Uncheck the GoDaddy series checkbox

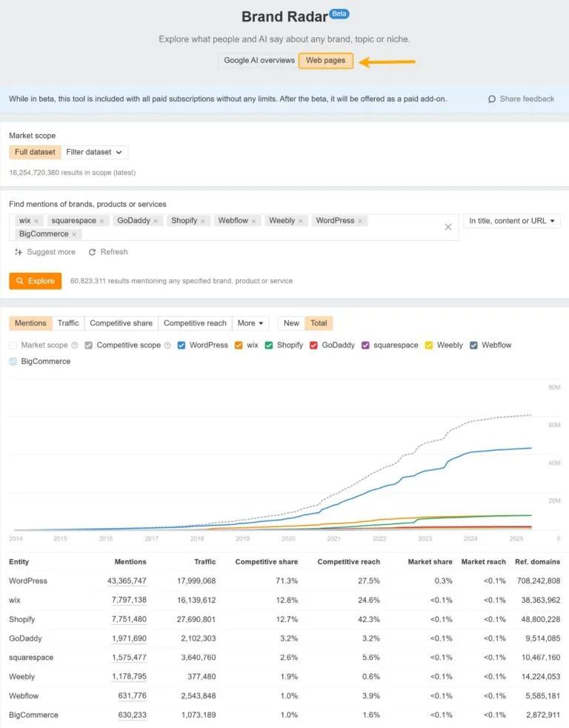click(313, 345)
